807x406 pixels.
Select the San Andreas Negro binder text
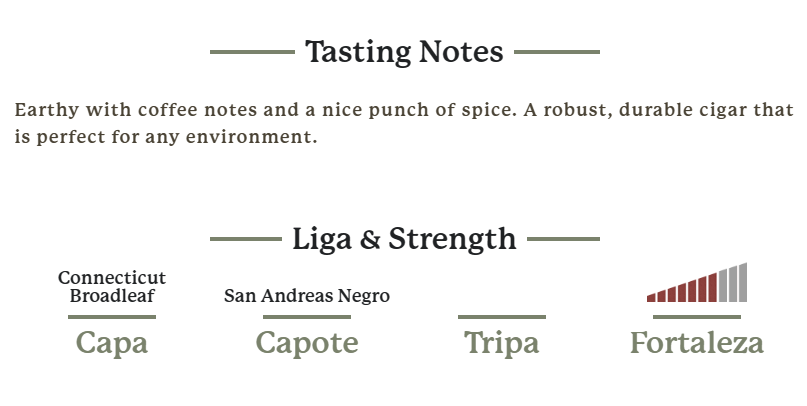point(307,296)
